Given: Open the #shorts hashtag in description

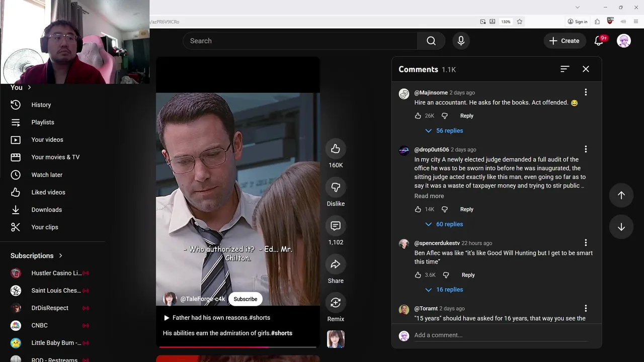Looking at the screenshot, I should 282,333.
